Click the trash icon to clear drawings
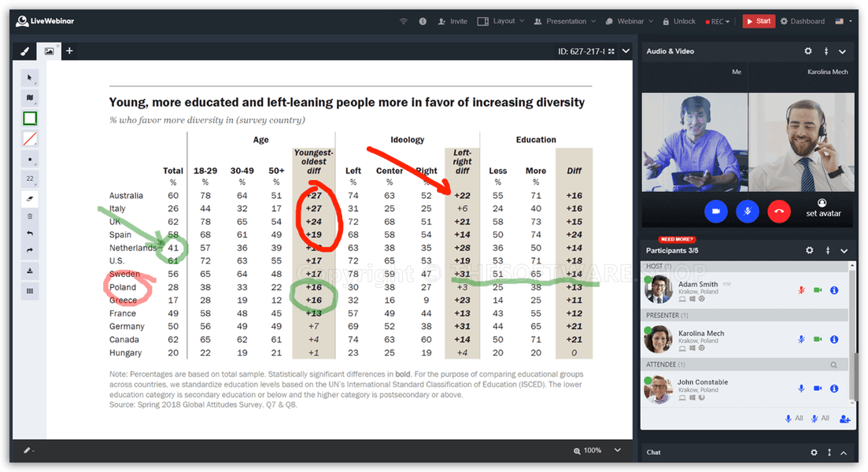Viewport: 868px width, 472px height. tap(30, 216)
